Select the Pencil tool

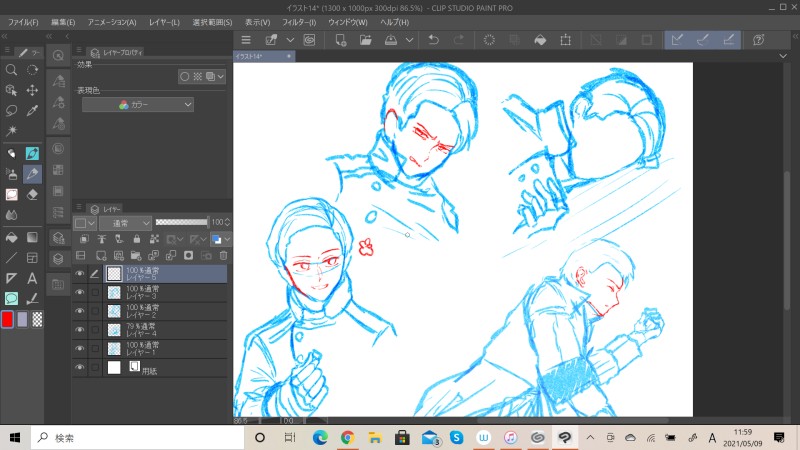click(x=32, y=174)
